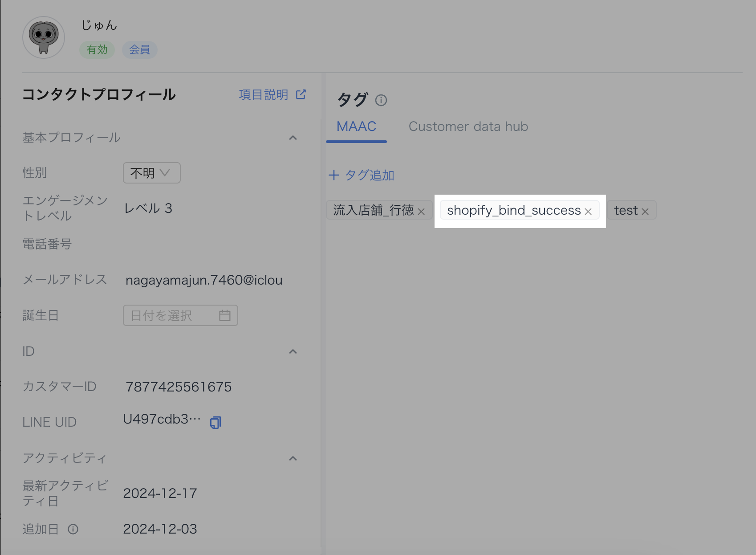Remove the 流入店舗_行徳 tag
756x555 pixels.
pos(421,212)
